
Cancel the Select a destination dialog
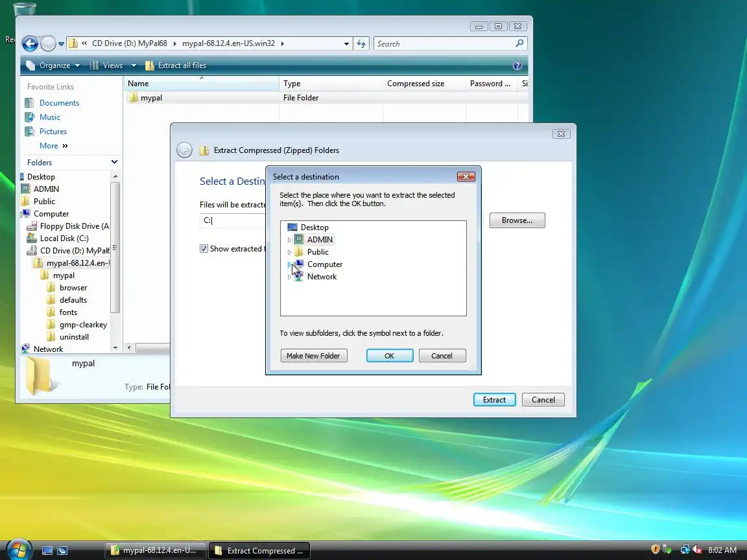click(x=442, y=356)
